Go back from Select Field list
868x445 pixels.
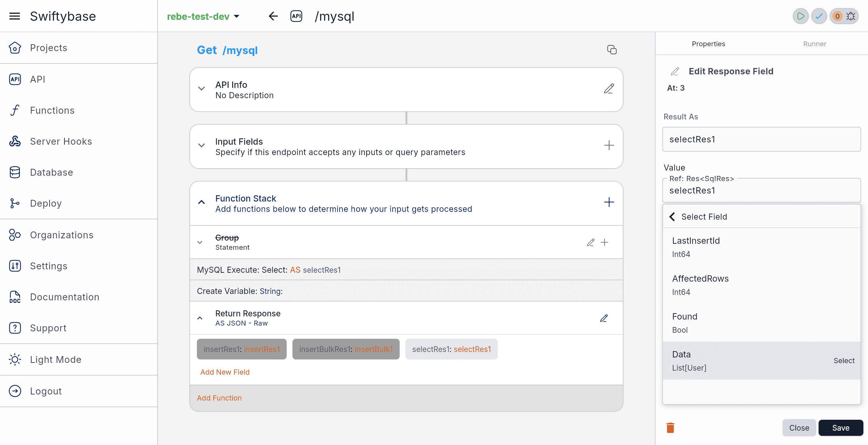click(672, 217)
